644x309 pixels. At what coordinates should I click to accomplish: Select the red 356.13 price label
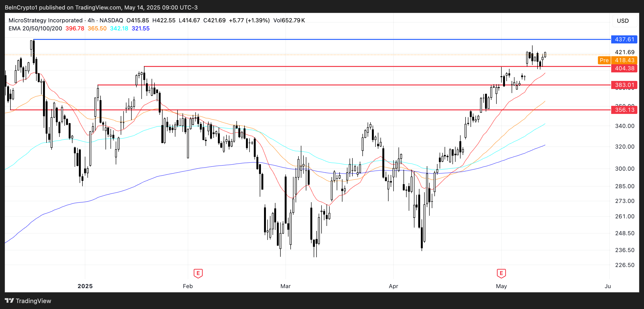coord(624,110)
